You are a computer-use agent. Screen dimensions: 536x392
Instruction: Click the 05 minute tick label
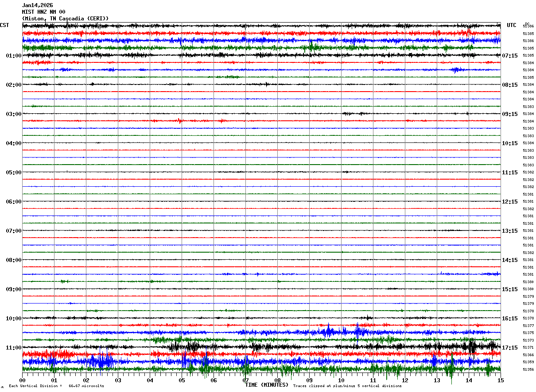[x=182, y=380]
